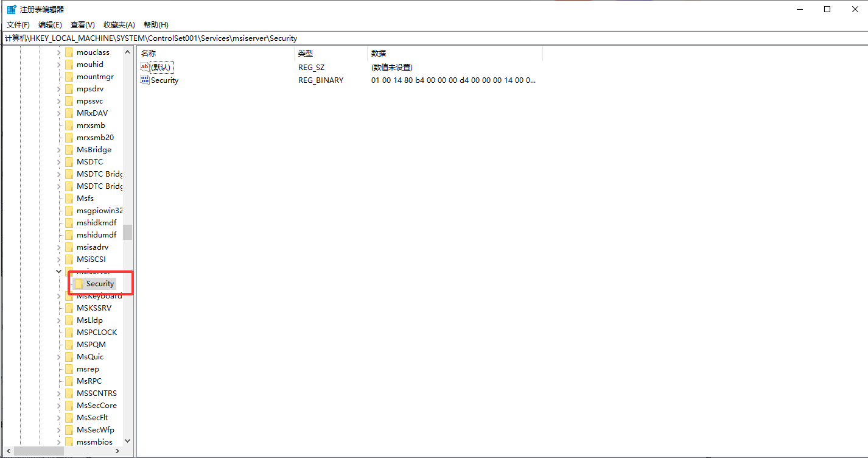
Task: Sort values by 名称 column header
Action: tap(149, 54)
